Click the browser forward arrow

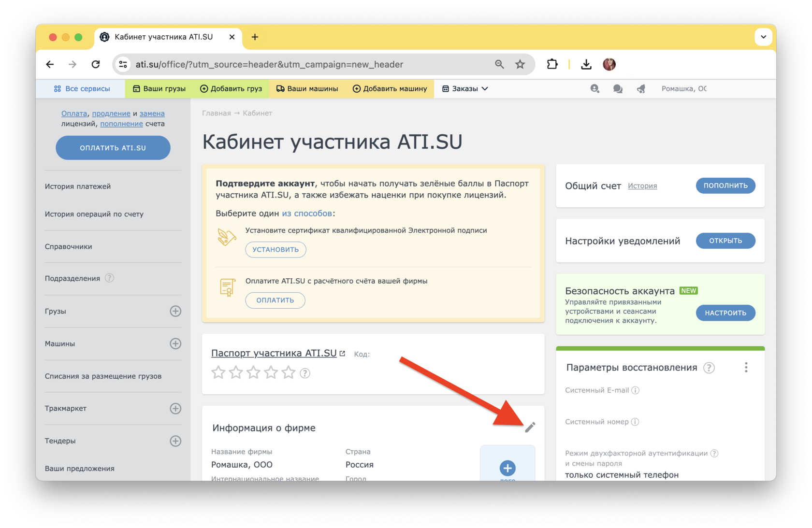click(x=72, y=64)
